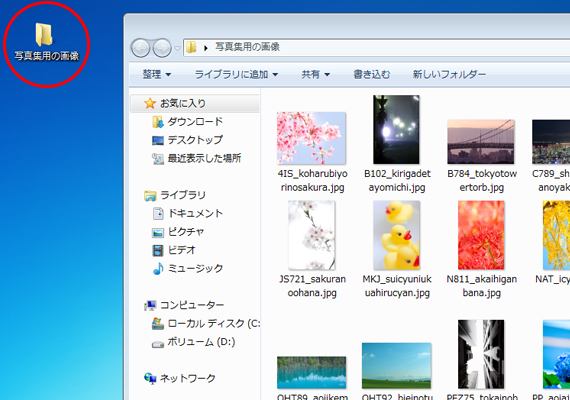Screen dimensions: 570x400
Task: Select ネットワーク in navigation pane
Action: [188, 378]
